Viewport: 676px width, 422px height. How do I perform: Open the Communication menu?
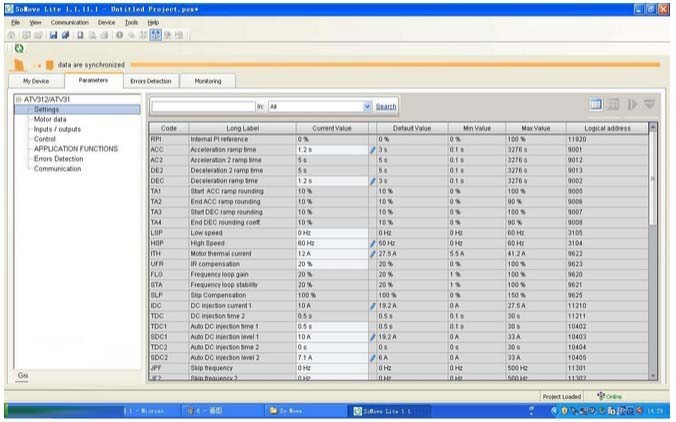coord(69,22)
